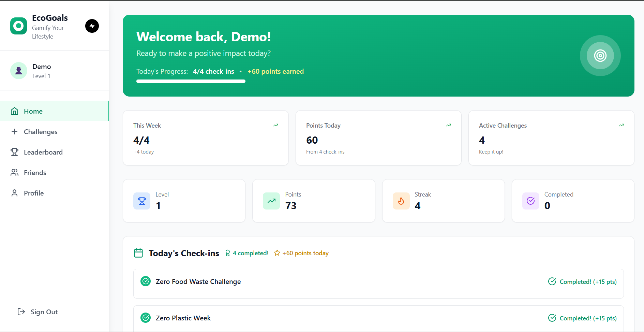Click the '4/4 check-ins' banner text
644x332 pixels.
[213, 71]
